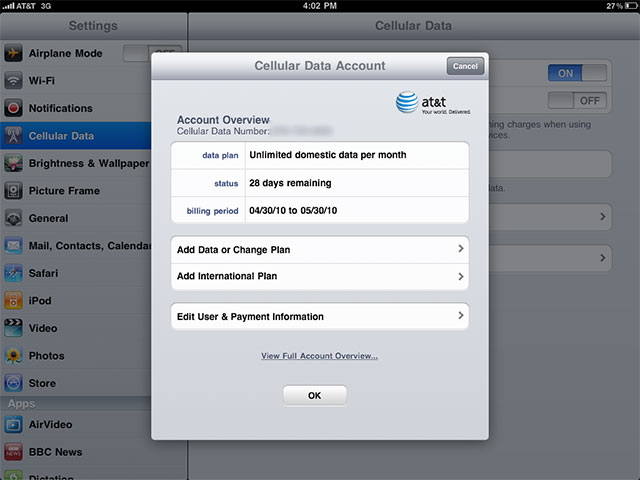Tap the General gear icon
Image resolution: width=640 pixels, height=480 pixels.
(14, 218)
